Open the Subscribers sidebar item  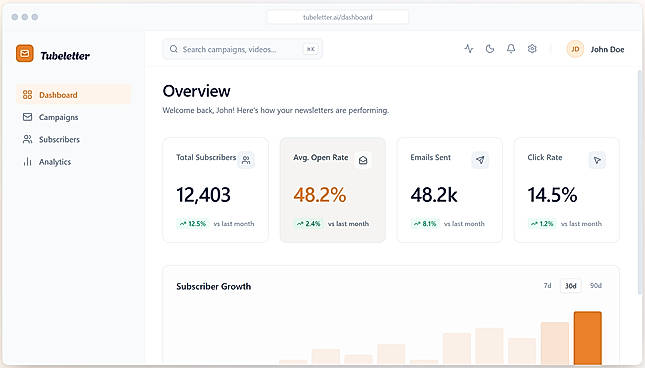pyautogui.click(x=74, y=139)
